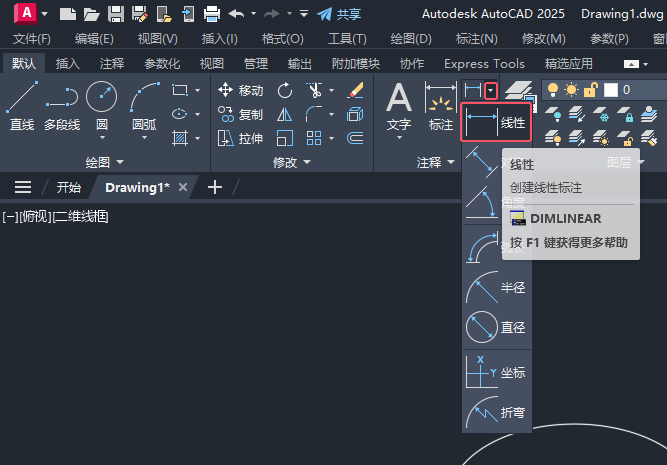Select the Circle (圆) tool

(x=101, y=106)
